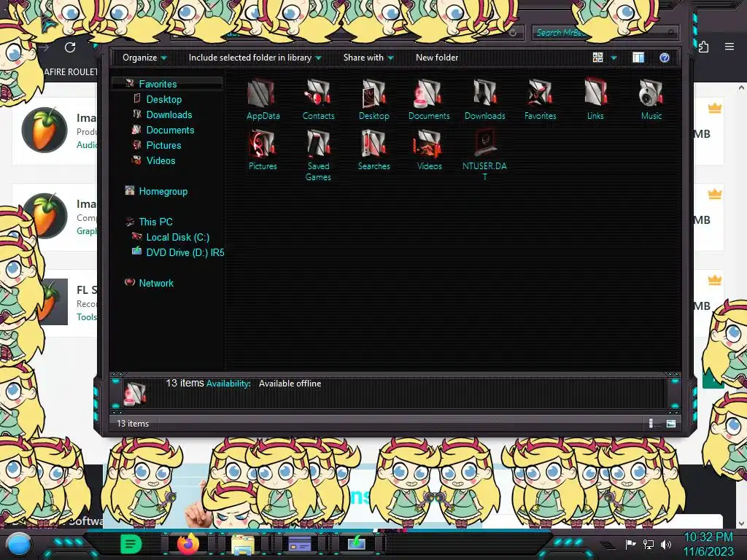Switch to details view in status bar
Image resolution: width=747 pixels, height=560 pixels.
651,424
